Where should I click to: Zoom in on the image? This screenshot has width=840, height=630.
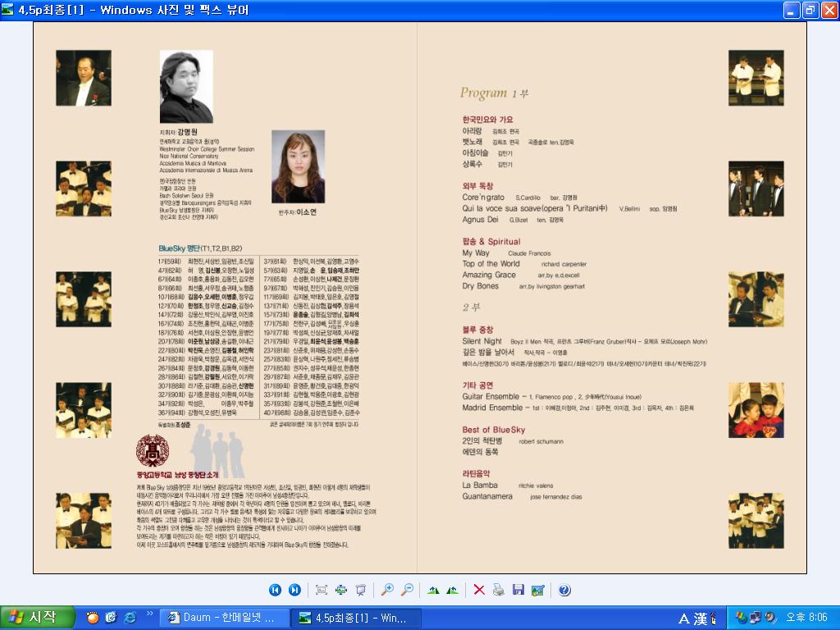(387, 590)
